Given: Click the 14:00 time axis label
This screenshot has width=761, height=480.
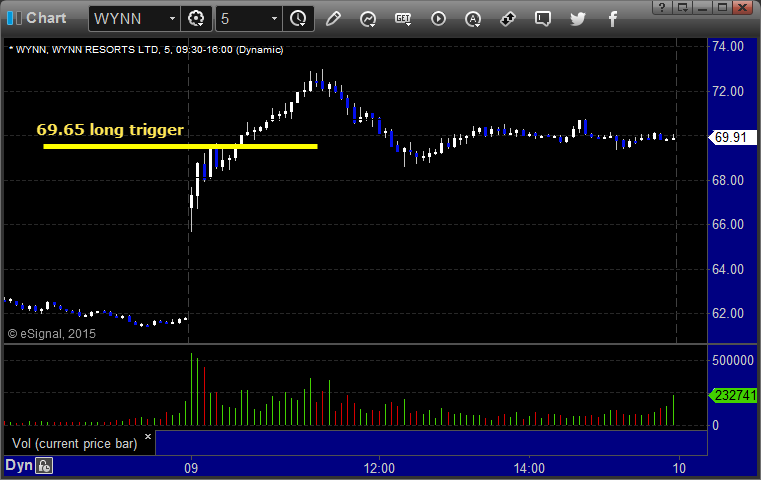Looking at the screenshot, I should (529, 468).
